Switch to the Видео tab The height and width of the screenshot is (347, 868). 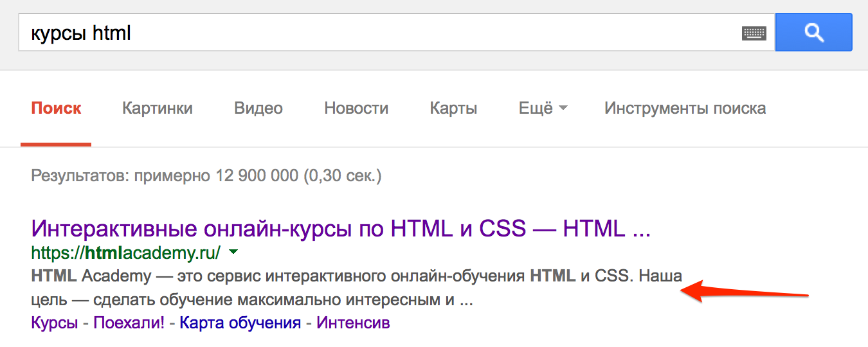coord(258,108)
